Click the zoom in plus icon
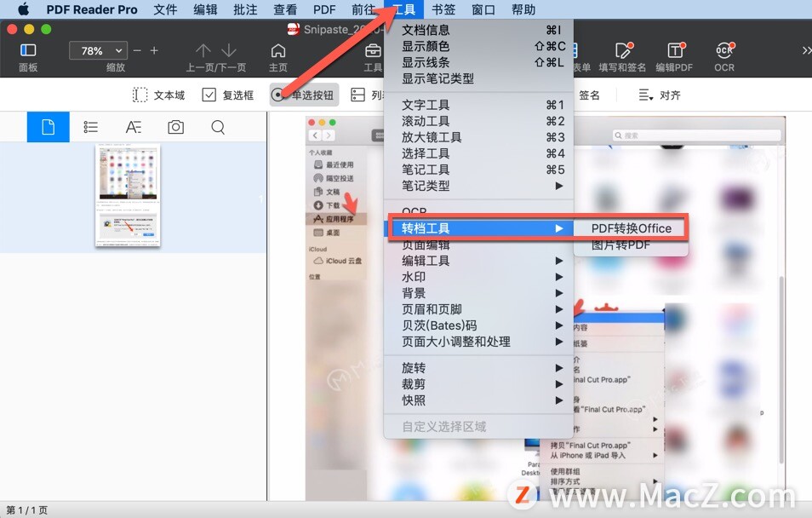Screen dimensions: 812x518 pyautogui.click(x=154, y=51)
